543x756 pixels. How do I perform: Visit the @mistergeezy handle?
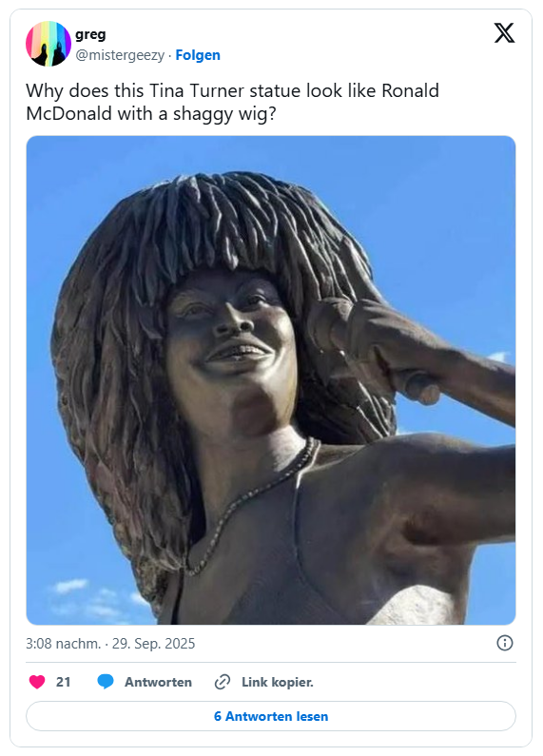pyautogui.click(x=120, y=55)
